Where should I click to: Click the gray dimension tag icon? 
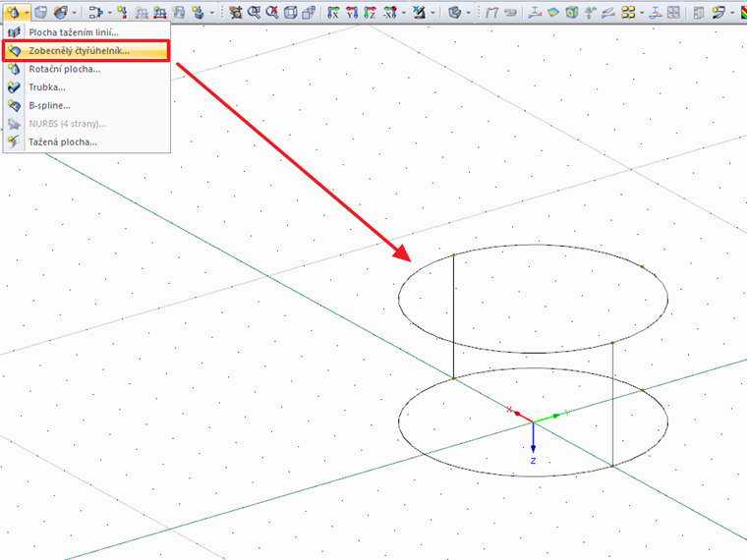(510, 12)
